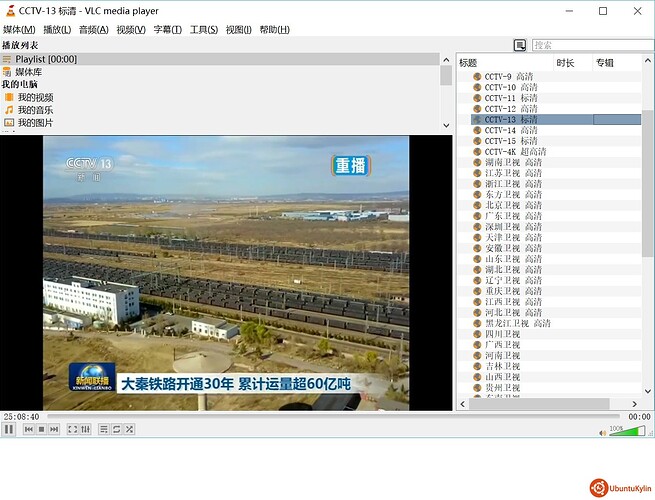Open the 字幕(T) menu
This screenshot has width=655, height=500.
click(168, 30)
